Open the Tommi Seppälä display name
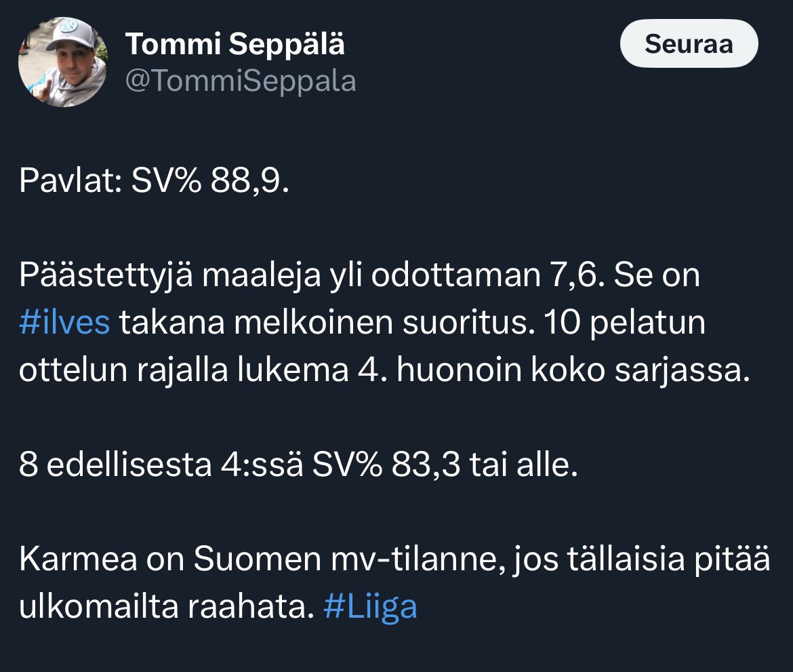 pos(235,44)
